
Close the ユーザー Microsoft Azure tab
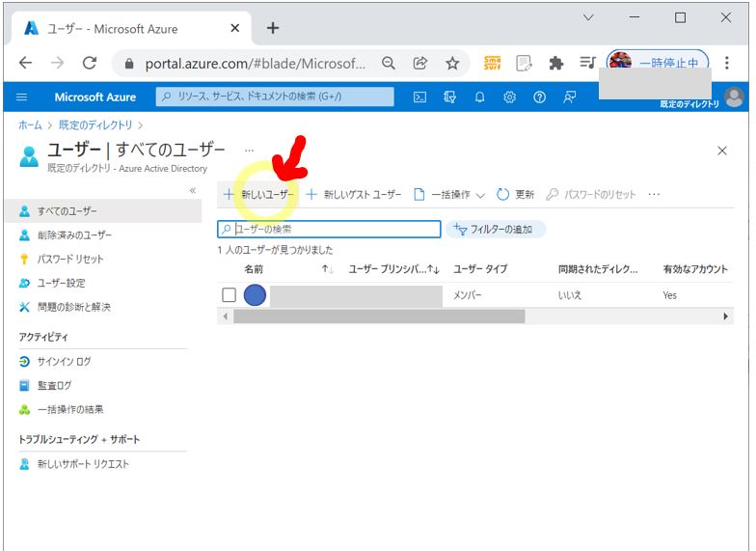pyautogui.click(x=235, y=28)
